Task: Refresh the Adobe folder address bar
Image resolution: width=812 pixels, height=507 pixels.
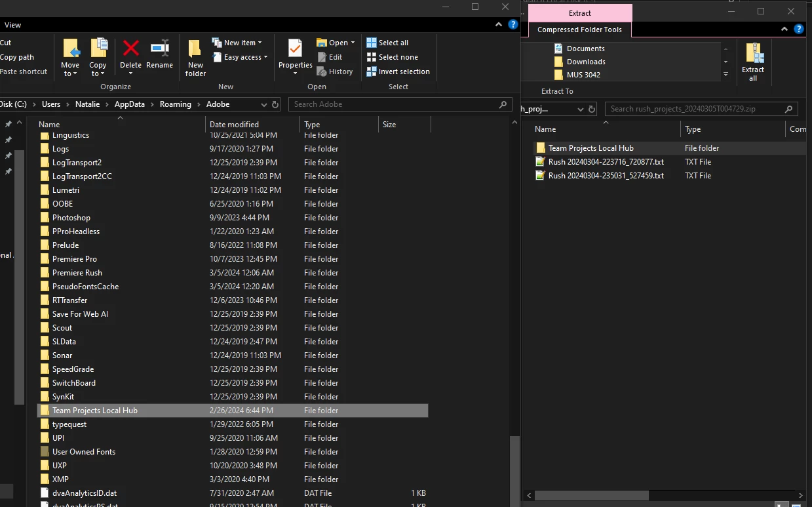Action: pos(275,104)
